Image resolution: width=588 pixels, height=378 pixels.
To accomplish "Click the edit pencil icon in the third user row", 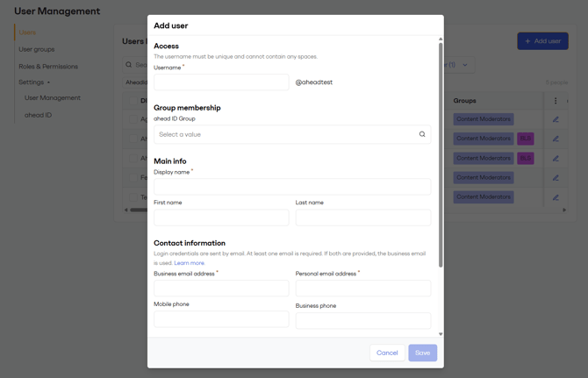I will 556,159.
